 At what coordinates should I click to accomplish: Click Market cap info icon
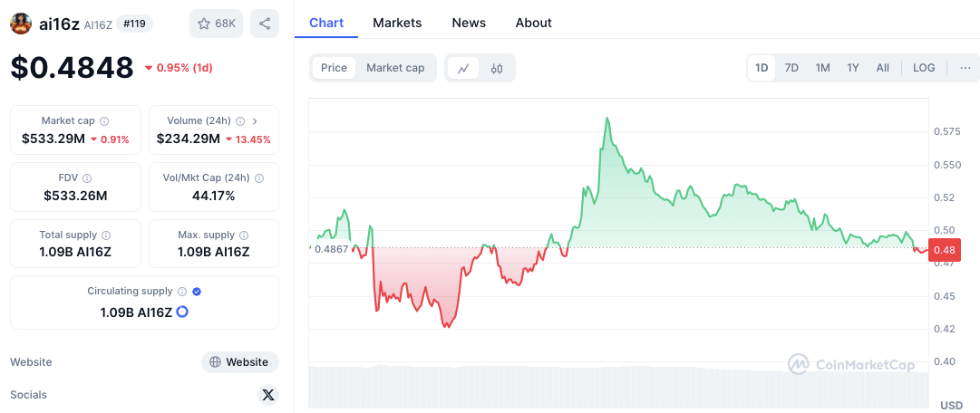click(104, 121)
